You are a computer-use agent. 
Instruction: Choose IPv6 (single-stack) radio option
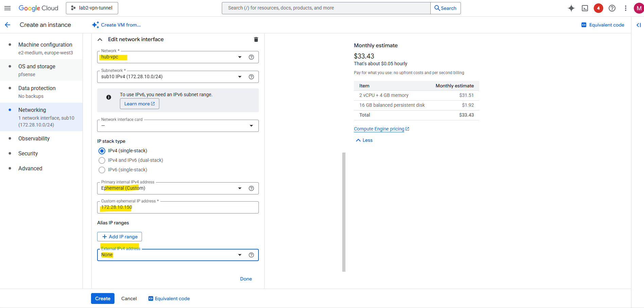click(102, 170)
